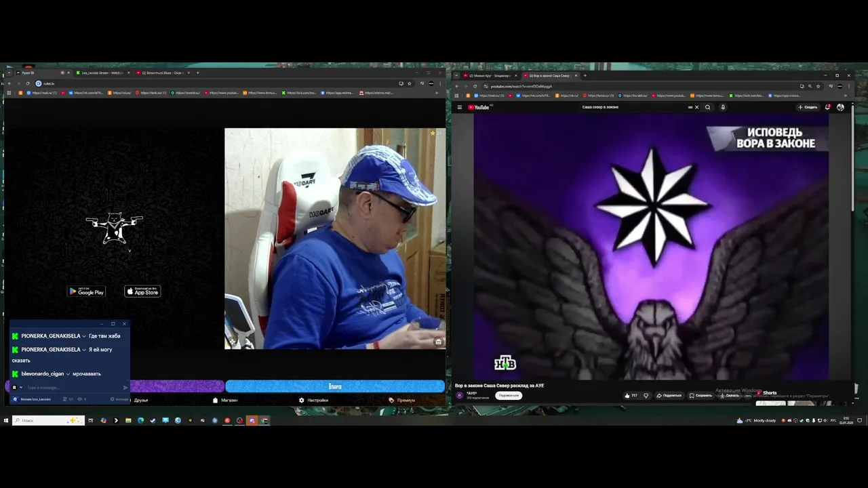The width and height of the screenshot is (868, 488).
Task: Expand PIONERKA_GENAKISELA dropdown on Где там жаба
Action: click(x=84, y=336)
